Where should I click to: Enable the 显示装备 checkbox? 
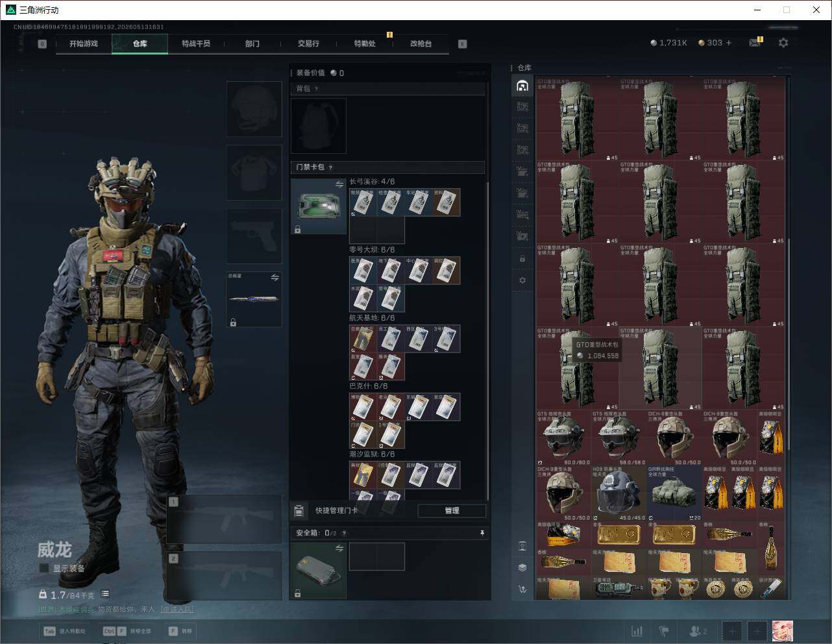point(43,568)
